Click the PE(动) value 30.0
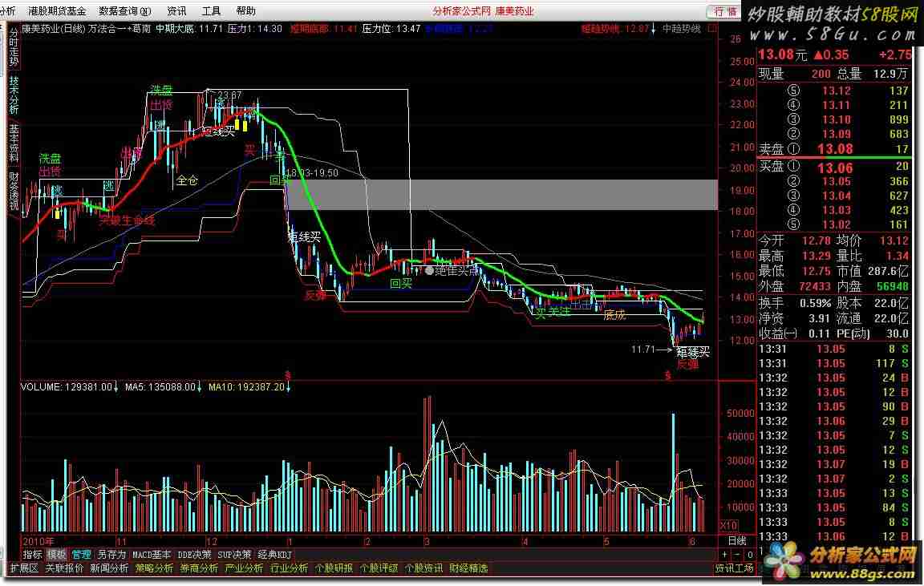The image size is (924, 586). pos(898,333)
